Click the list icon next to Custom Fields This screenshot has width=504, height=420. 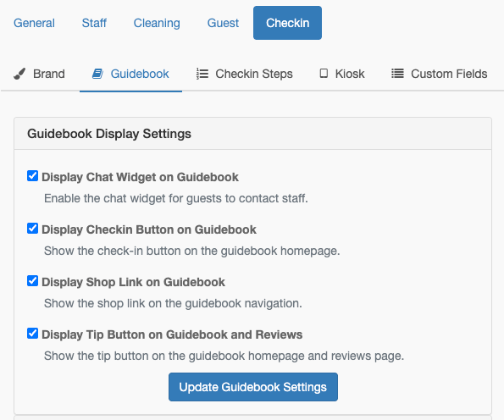pyautogui.click(x=397, y=74)
